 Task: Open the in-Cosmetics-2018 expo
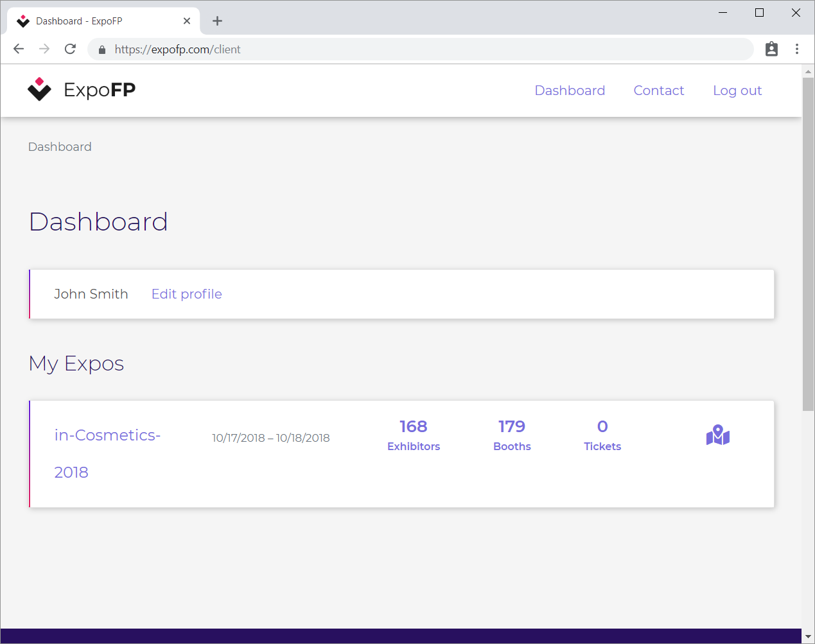point(107,453)
